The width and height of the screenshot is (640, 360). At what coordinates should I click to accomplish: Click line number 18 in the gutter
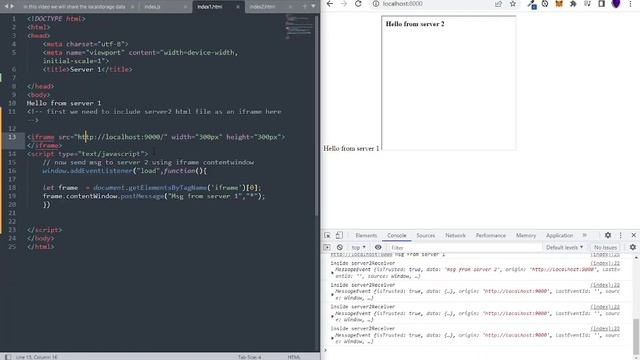point(12,188)
